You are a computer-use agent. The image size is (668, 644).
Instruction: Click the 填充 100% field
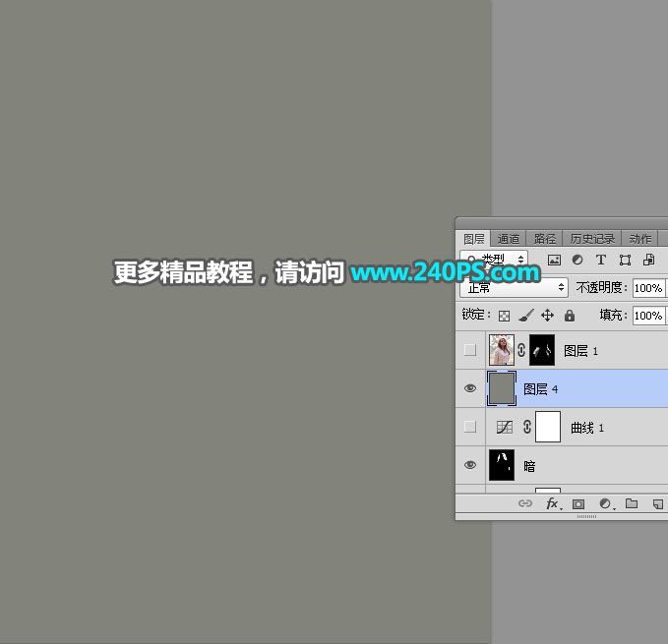pos(649,316)
